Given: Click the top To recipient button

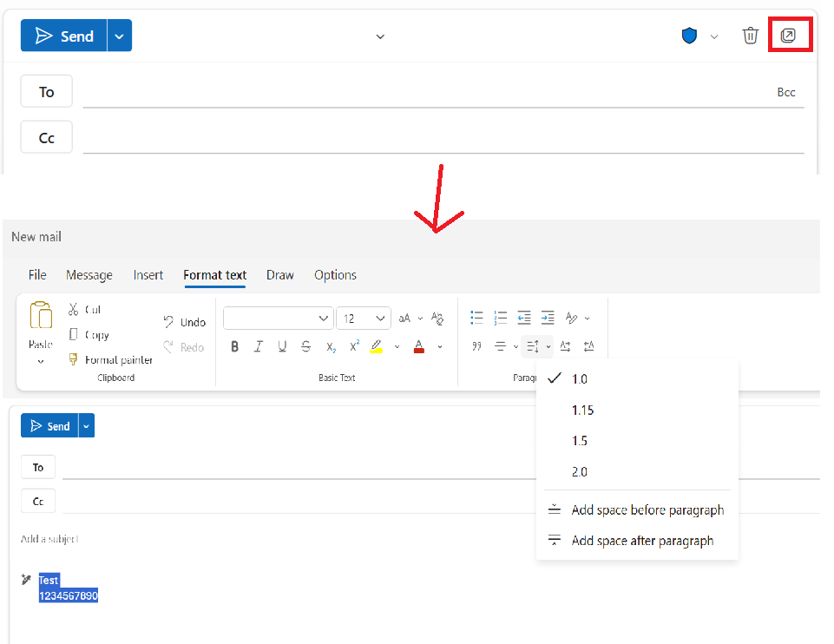Looking at the screenshot, I should coord(46,91).
